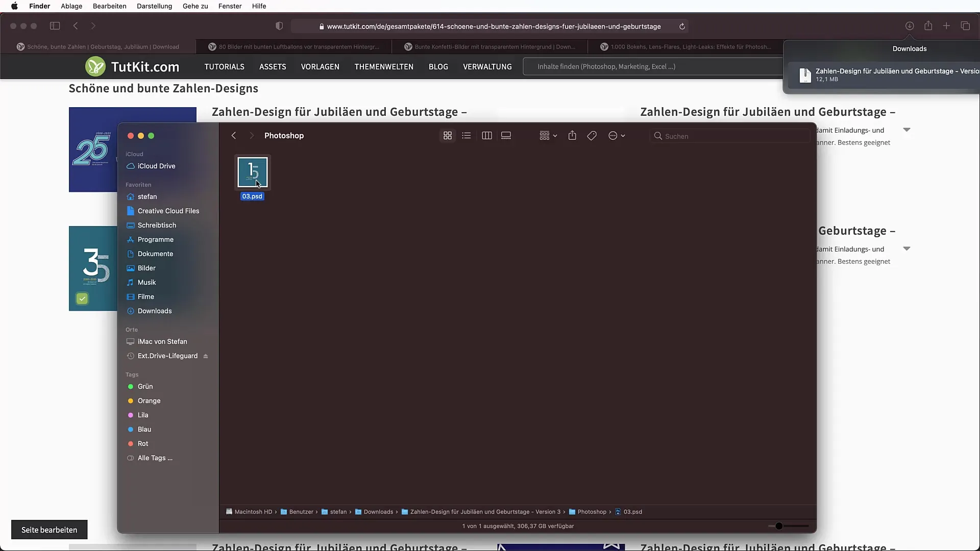This screenshot has height=551, width=980.
Task: Toggle the Grün tag filter in sidebar
Action: click(145, 386)
